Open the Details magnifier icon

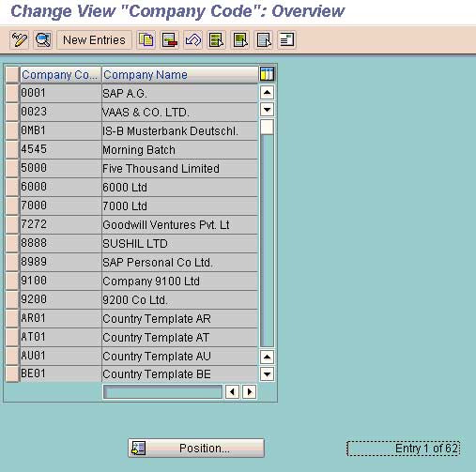(43, 39)
